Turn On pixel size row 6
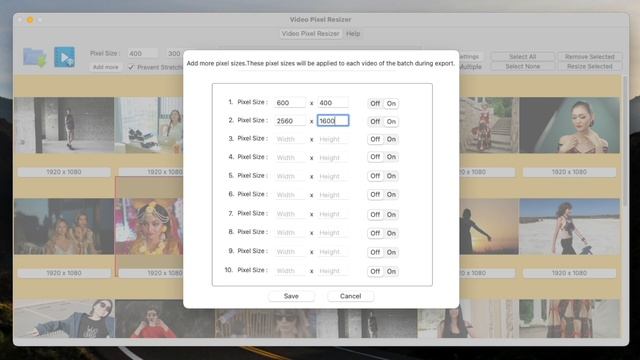 click(x=391, y=195)
